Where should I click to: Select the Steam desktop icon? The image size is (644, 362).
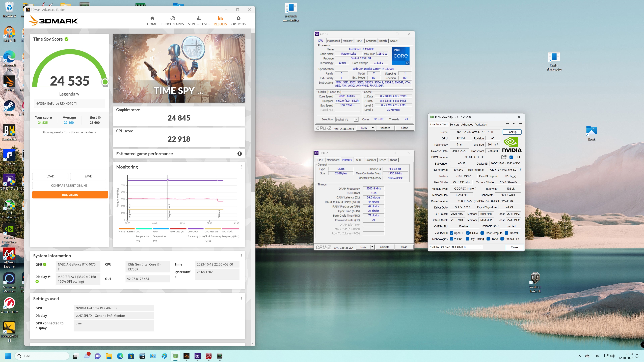9,108
